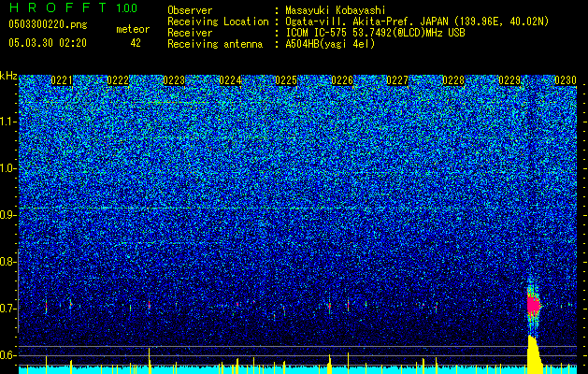Click the antenna A504HB(yagi 4el) text
Image resolution: width=588 pixels, height=374 pixels.
[330, 44]
